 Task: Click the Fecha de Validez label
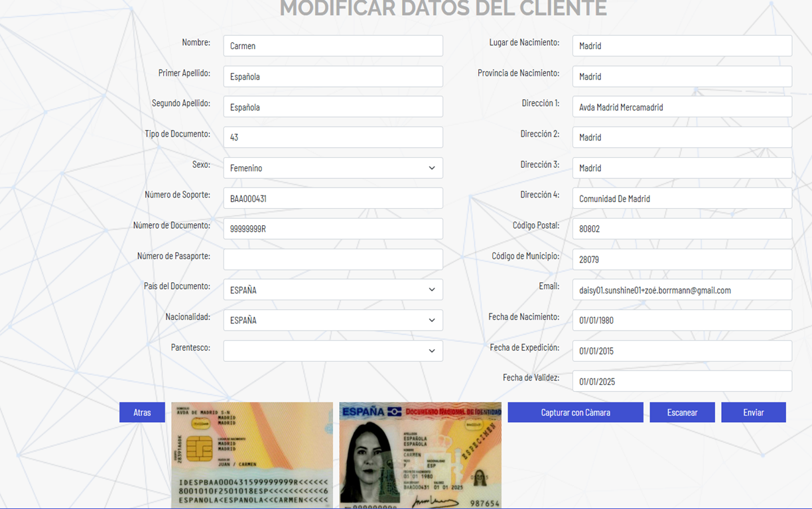[x=531, y=378]
